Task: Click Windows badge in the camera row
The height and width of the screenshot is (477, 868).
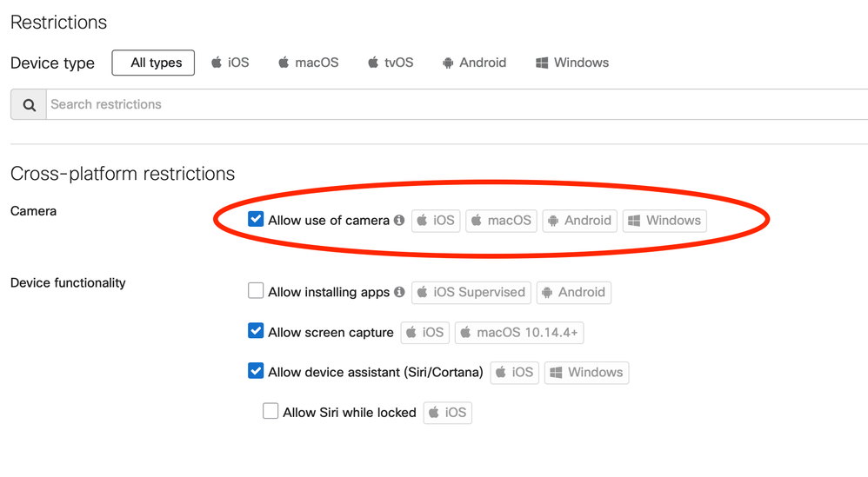Action: point(664,221)
